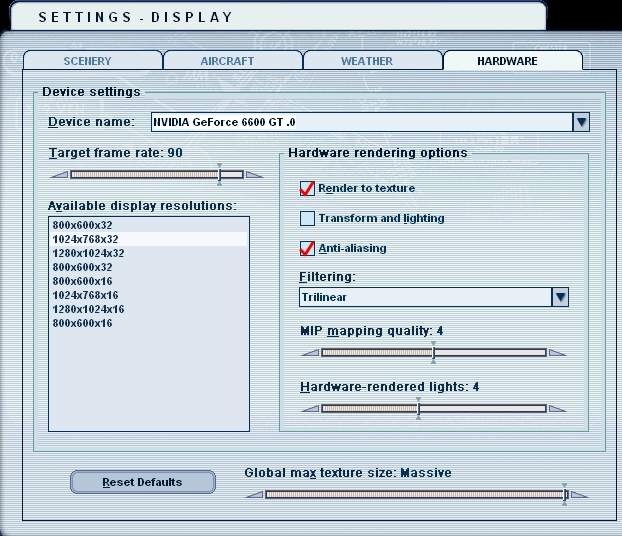Screen dimensions: 622x536
Task: Raise MIP mapping quality with right arrow
Action: coord(557,353)
